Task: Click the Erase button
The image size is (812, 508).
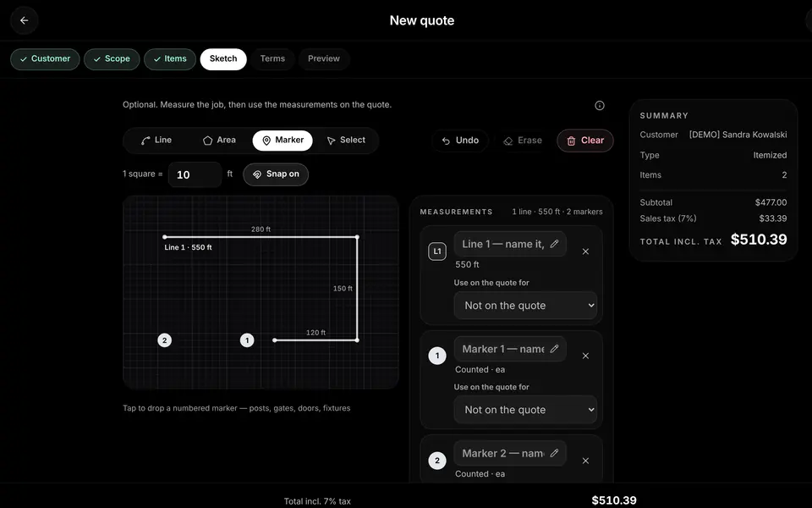Action: [x=523, y=141]
